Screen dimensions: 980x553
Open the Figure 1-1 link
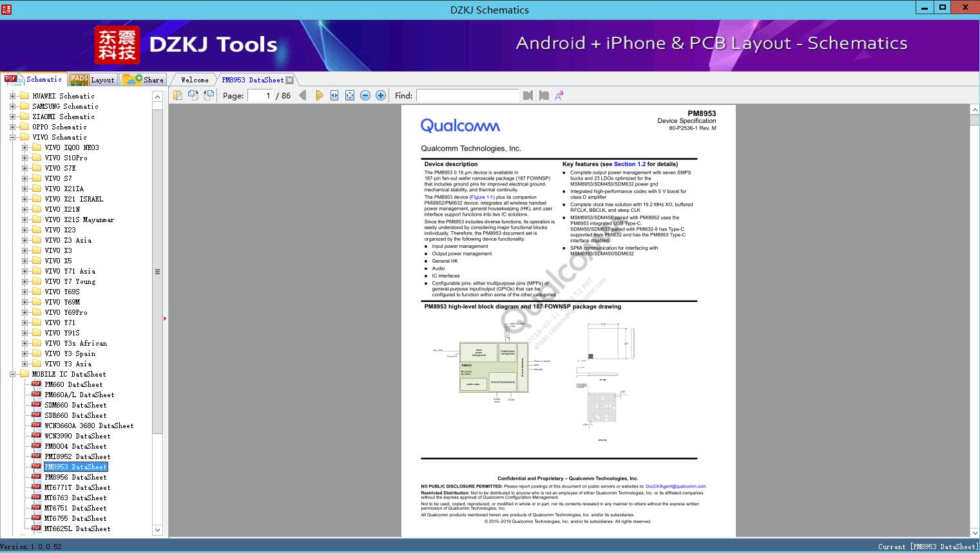coord(482,197)
